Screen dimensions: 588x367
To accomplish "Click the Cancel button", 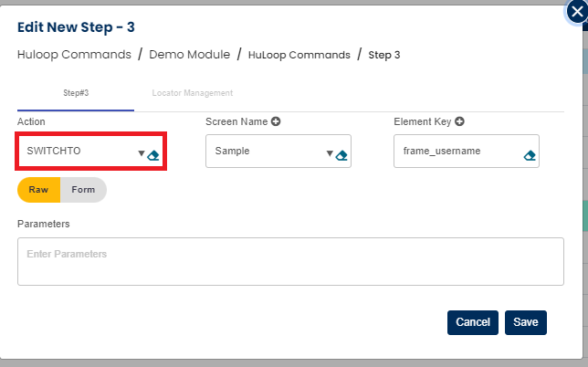I will [473, 322].
